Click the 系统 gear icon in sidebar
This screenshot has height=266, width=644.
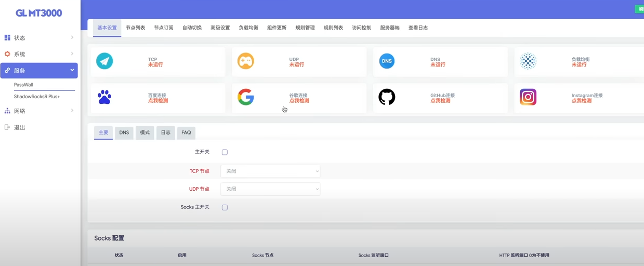(7, 54)
